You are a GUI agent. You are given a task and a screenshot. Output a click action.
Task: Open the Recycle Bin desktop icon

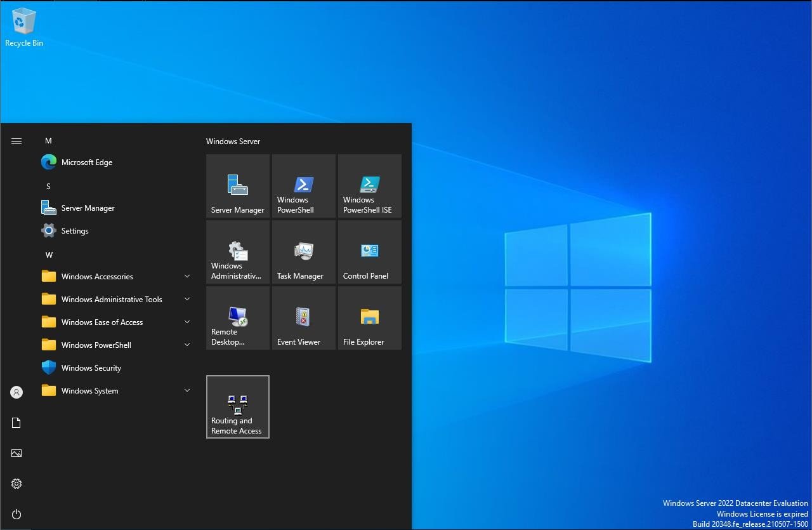(23, 27)
